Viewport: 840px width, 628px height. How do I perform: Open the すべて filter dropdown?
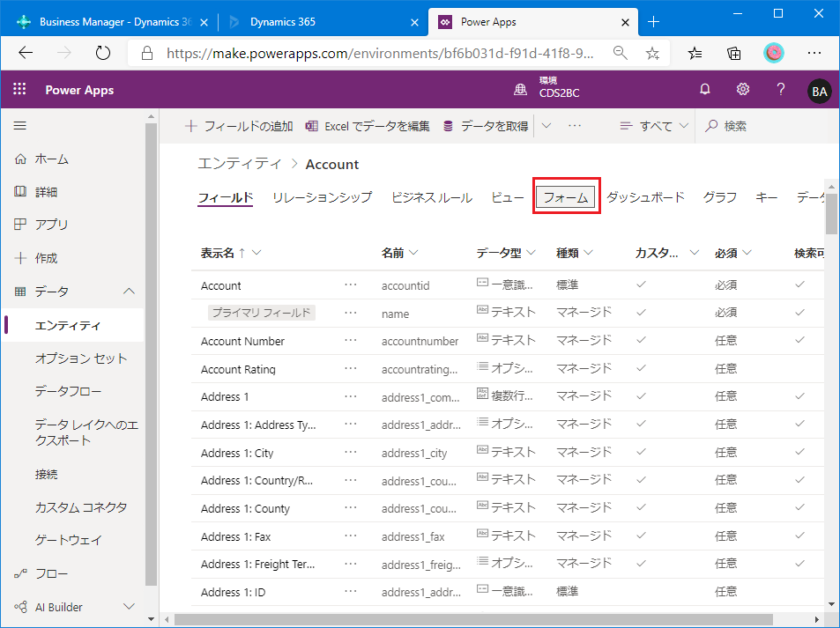[654, 126]
